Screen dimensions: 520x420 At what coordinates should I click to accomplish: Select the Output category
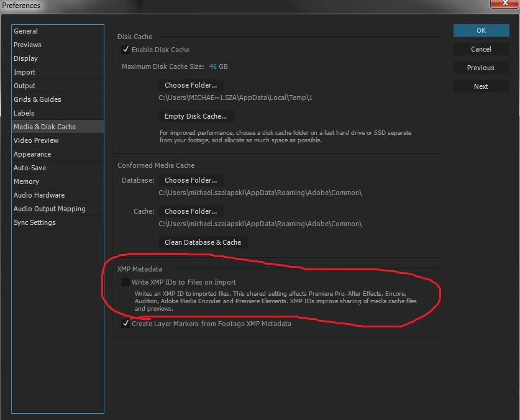(x=58, y=86)
